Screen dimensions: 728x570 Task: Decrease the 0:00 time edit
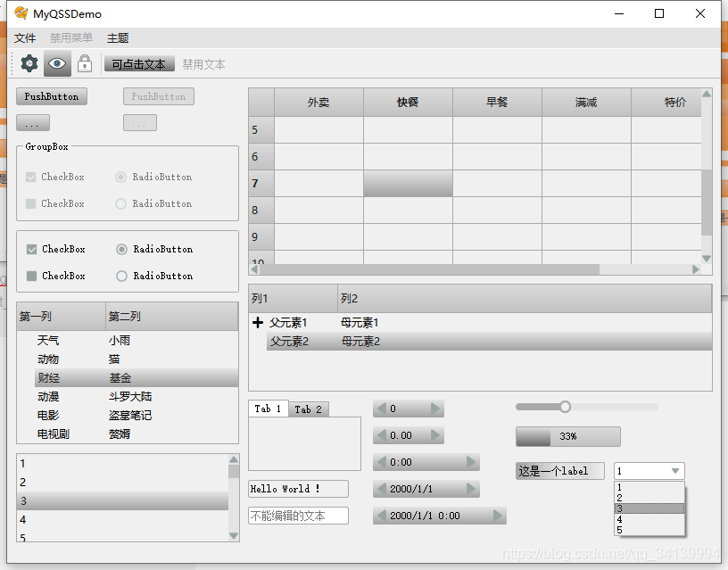click(381, 462)
